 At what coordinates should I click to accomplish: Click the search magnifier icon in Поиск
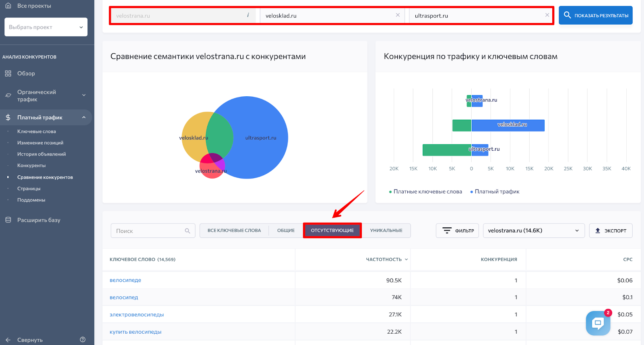(188, 231)
